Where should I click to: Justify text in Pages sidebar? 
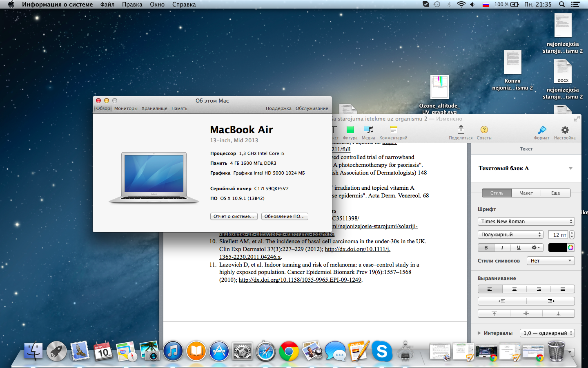563,289
